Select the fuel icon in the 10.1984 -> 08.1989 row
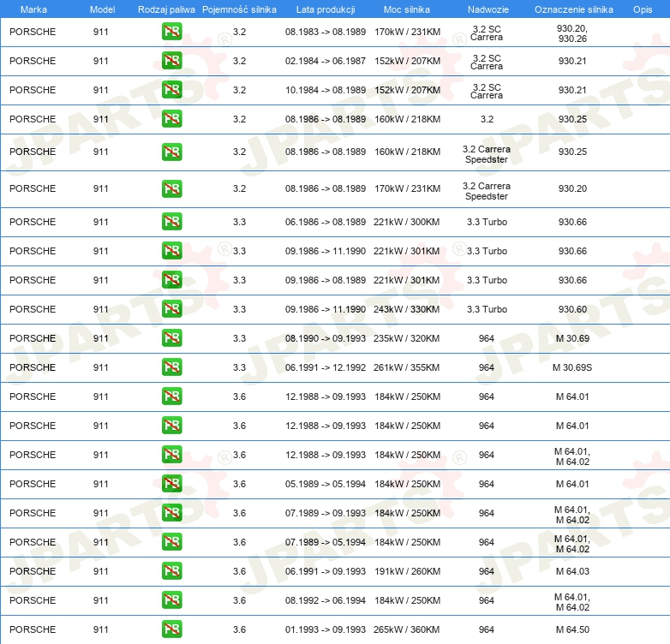 (x=171, y=90)
